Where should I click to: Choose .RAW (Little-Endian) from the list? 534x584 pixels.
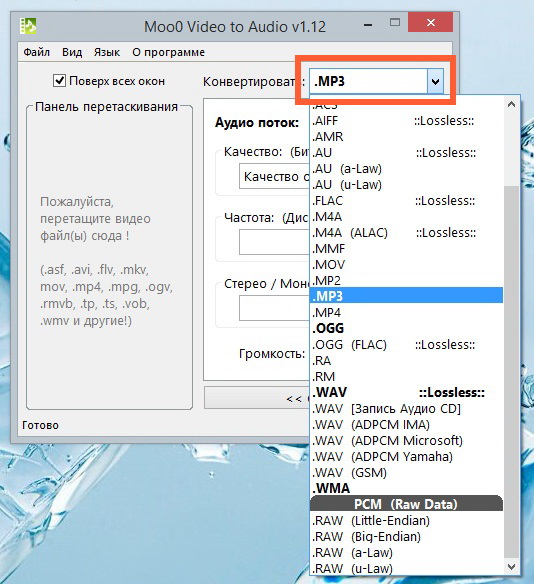coord(406,520)
